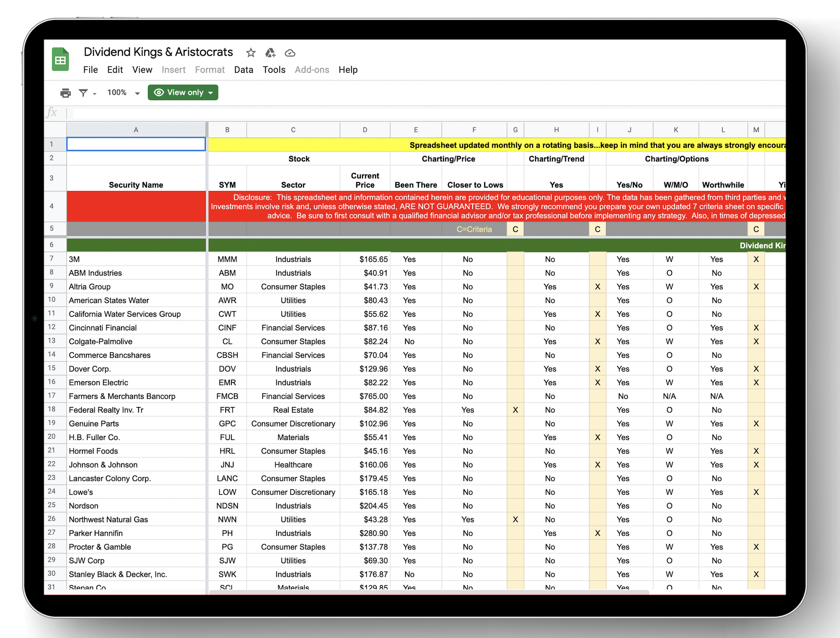The image size is (840, 638).
Task: Click the red disclosure cell in column A
Action: pos(136,206)
